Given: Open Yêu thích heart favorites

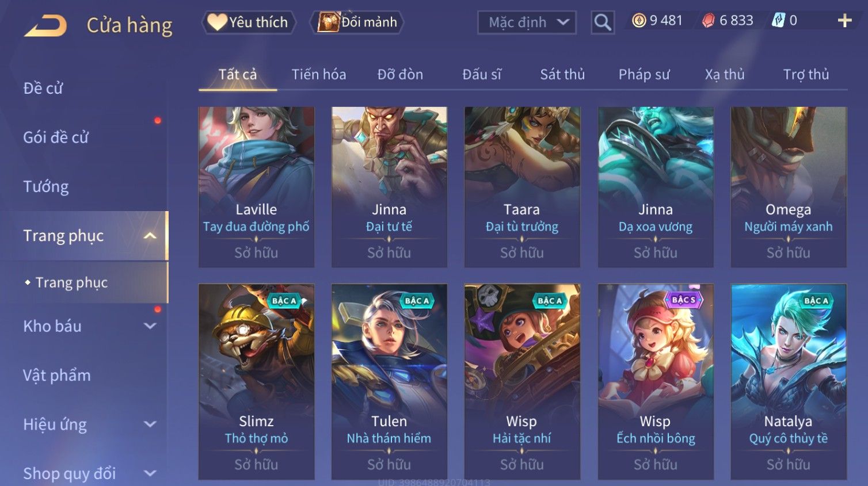Looking at the screenshot, I should [x=249, y=22].
